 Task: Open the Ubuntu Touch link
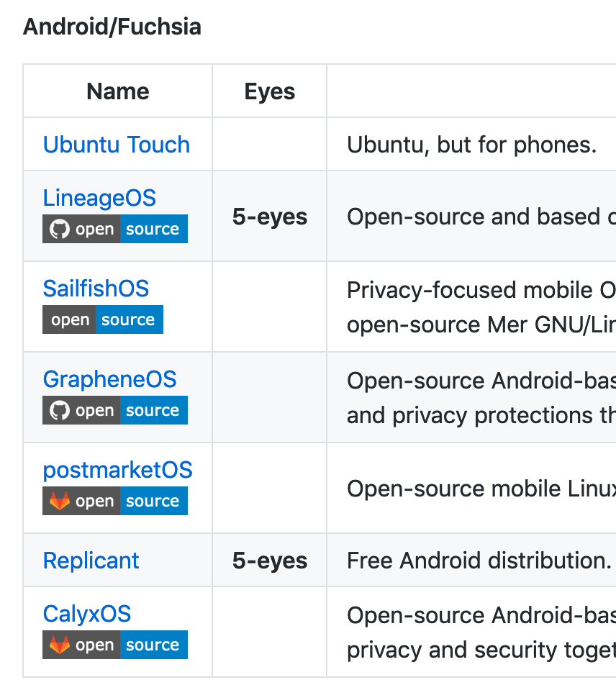pos(116,144)
